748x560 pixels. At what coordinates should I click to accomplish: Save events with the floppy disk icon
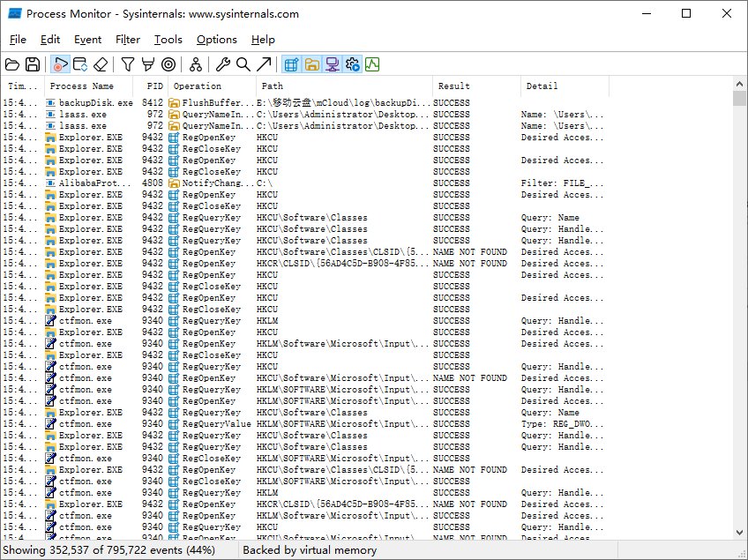click(33, 64)
